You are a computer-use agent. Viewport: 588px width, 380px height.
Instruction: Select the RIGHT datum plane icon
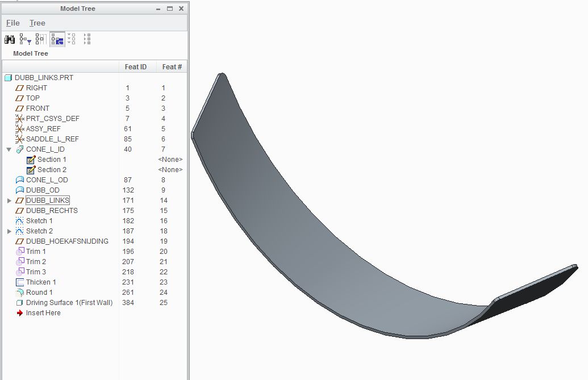pos(19,88)
